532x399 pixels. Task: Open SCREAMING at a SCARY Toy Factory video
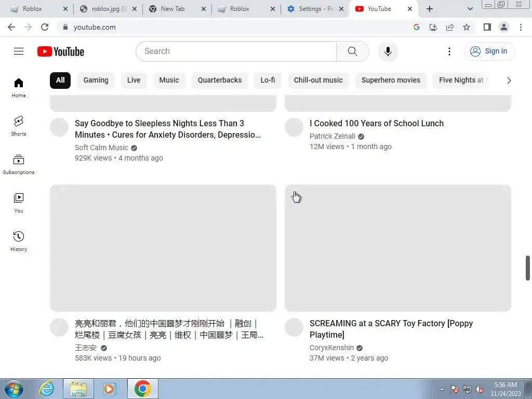pos(391,329)
